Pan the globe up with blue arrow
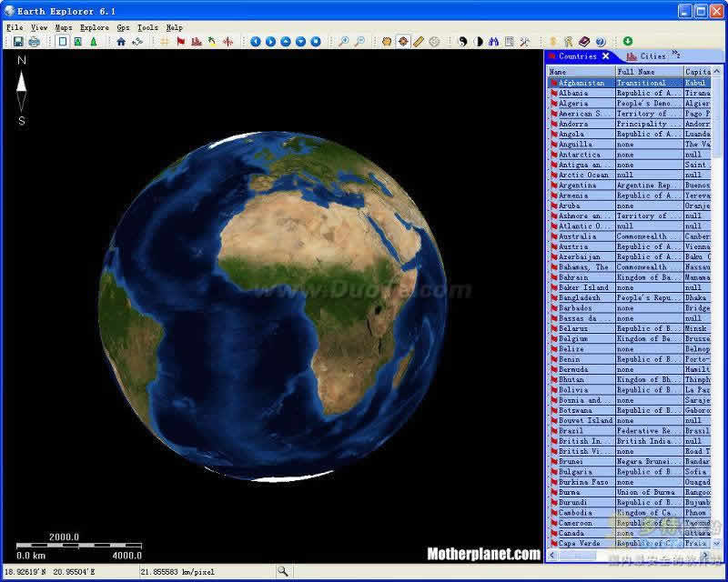 coord(286,42)
